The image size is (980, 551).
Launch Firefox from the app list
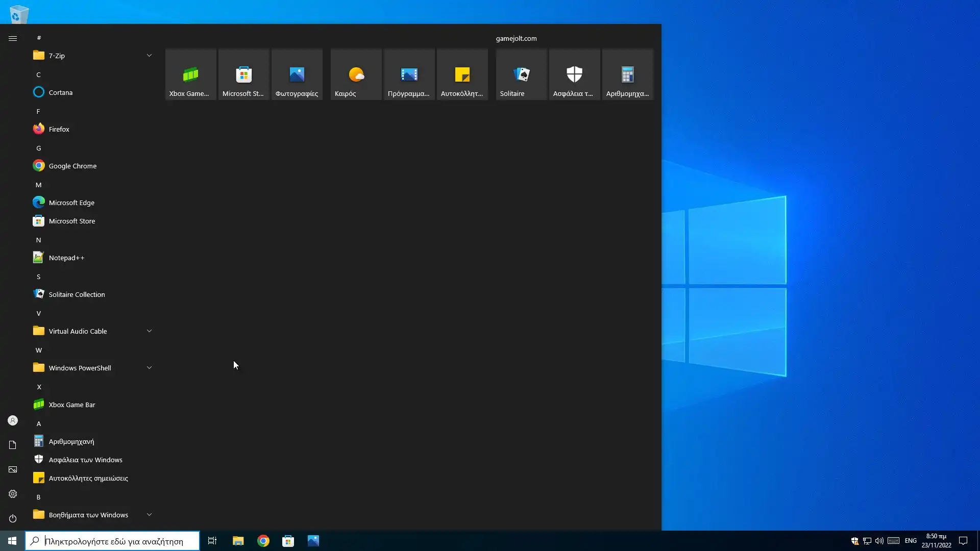[59, 129]
